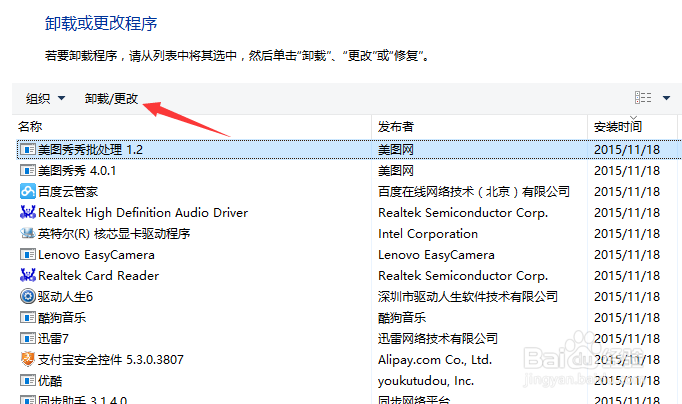Screen dimensions: 682x404
Task: Click the 支付宝安全控件 shield icon
Action: 28,359
